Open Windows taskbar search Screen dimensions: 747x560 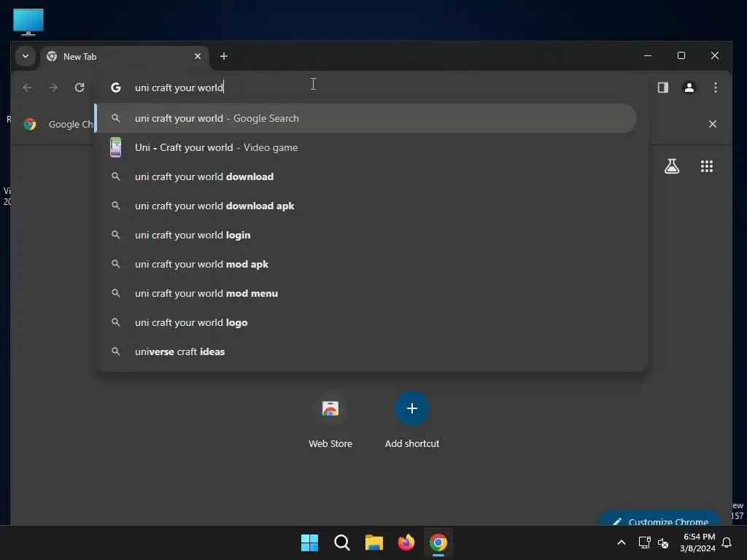click(341, 542)
